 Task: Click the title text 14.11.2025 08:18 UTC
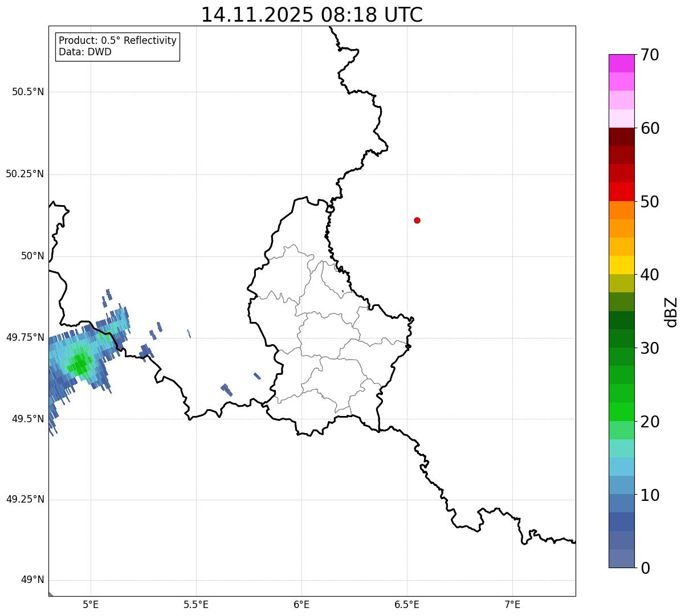[x=312, y=15]
